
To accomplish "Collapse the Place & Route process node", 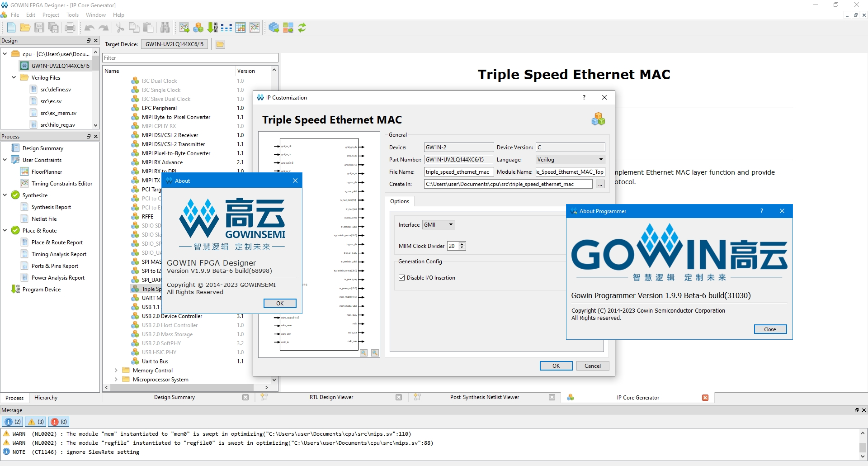I will [x=5, y=230].
